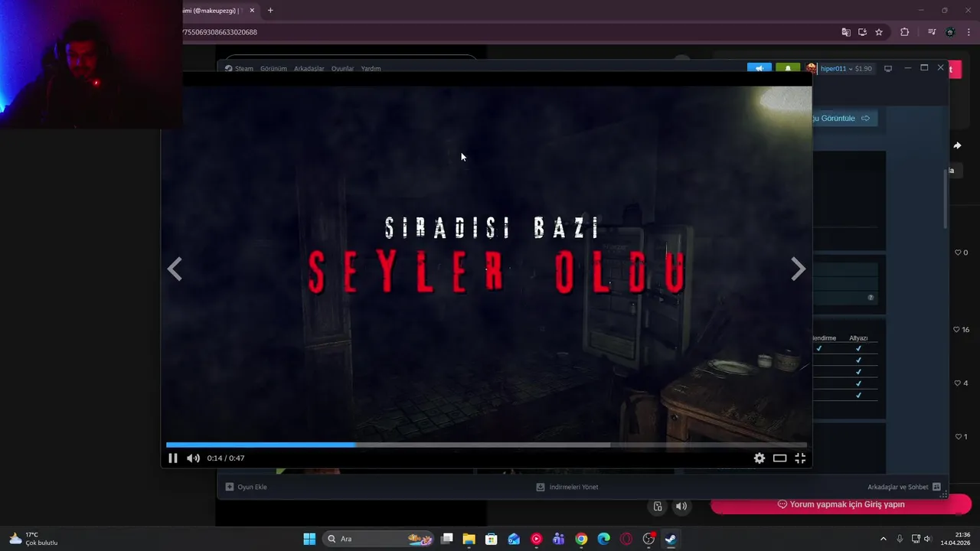The height and width of the screenshot is (551, 980).
Task: Close the browser tab @makeupezgi
Action: (x=252, y=11)
